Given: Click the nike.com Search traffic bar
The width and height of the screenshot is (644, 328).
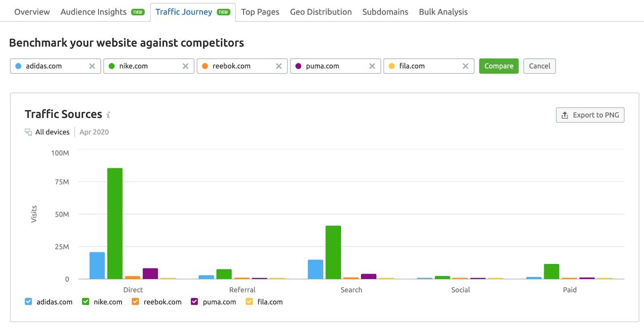Looking at the screenshot, I should click(333, 252).
